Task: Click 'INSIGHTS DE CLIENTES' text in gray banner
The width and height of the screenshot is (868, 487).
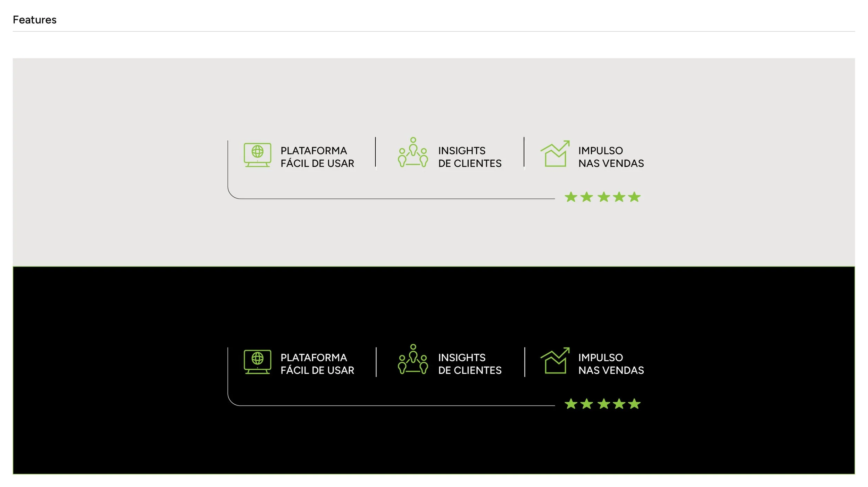Action: [469, 157]
